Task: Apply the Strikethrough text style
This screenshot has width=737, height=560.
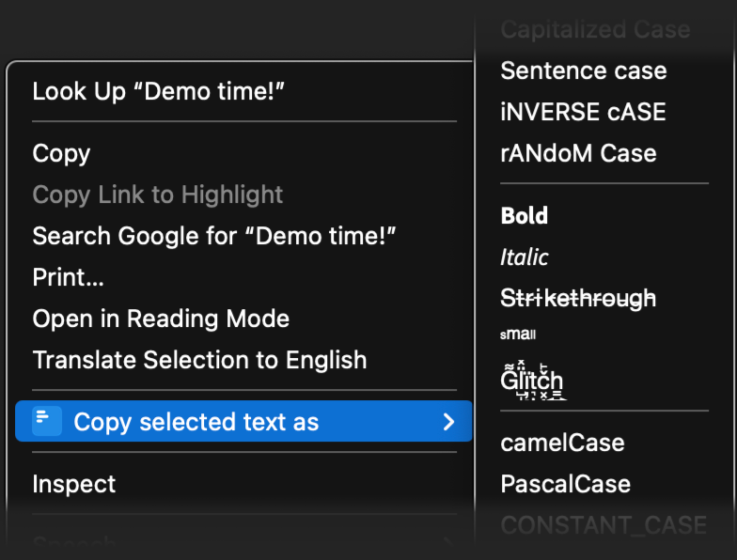Action: click(x=578, y=298)
